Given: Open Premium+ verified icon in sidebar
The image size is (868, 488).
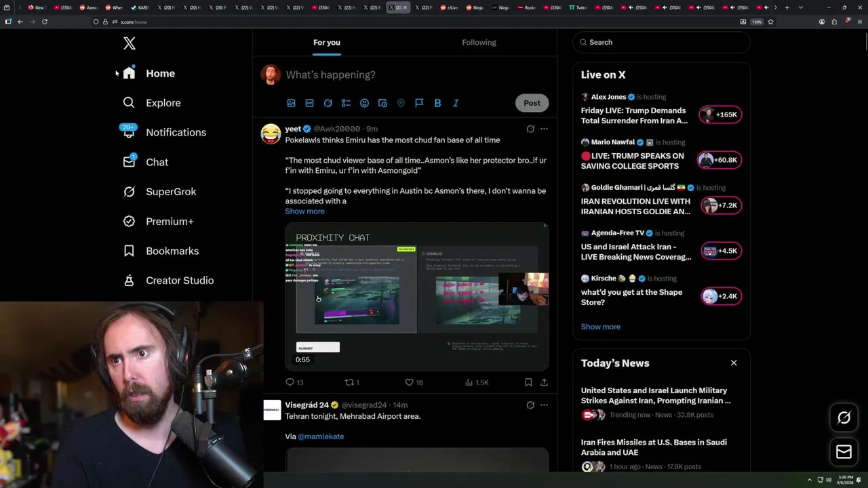Looking at the screenshot, I should (x=129, y=221).
